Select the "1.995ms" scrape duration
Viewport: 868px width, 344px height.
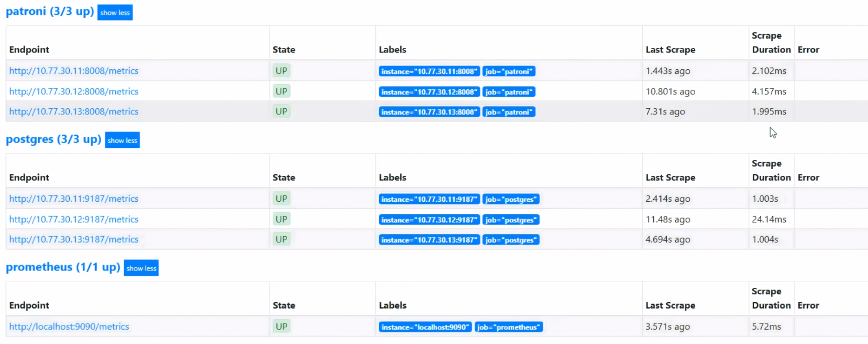[769, 112]
